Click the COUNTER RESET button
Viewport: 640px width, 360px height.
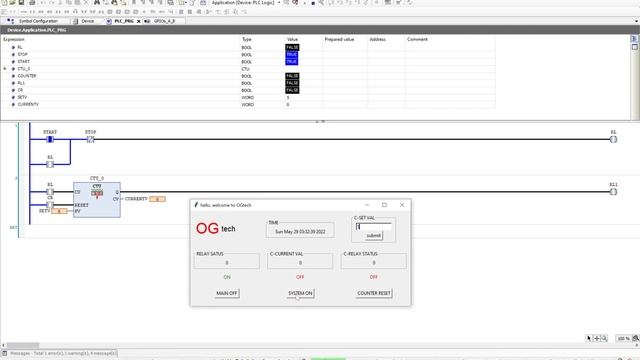[373, 293]
